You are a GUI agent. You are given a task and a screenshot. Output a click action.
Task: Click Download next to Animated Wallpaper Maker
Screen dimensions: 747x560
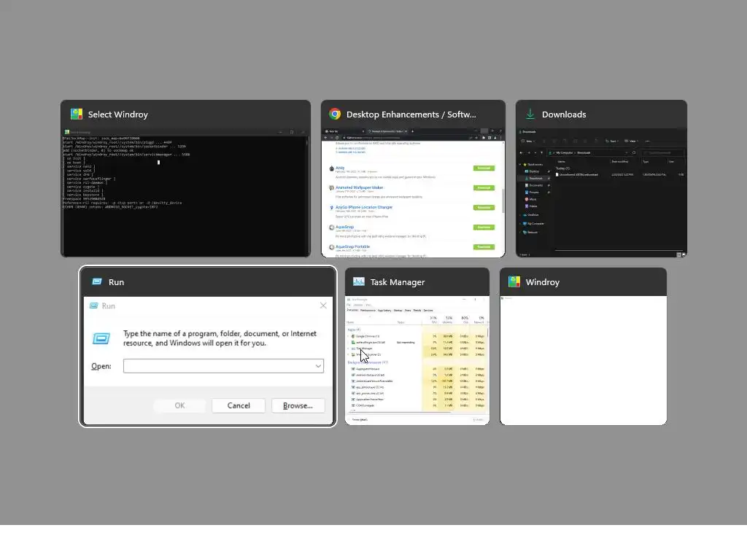coord(484,187)
